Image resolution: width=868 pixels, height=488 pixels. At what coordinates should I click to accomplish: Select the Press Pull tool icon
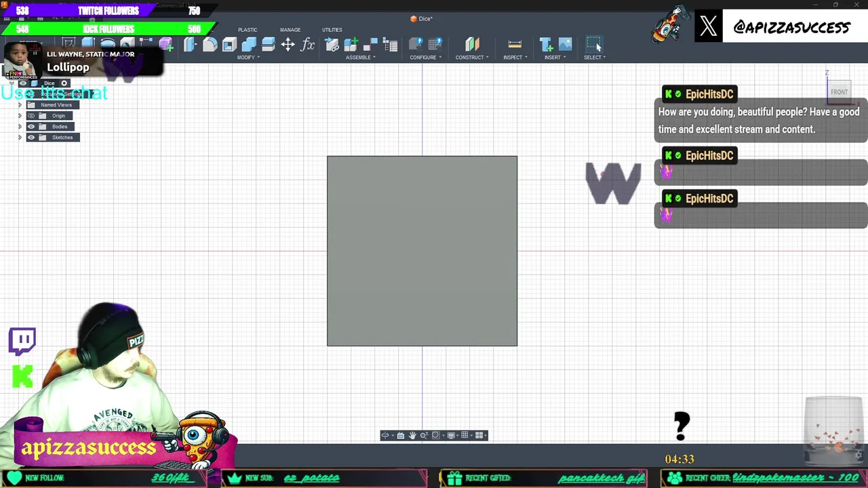(190, 45)
